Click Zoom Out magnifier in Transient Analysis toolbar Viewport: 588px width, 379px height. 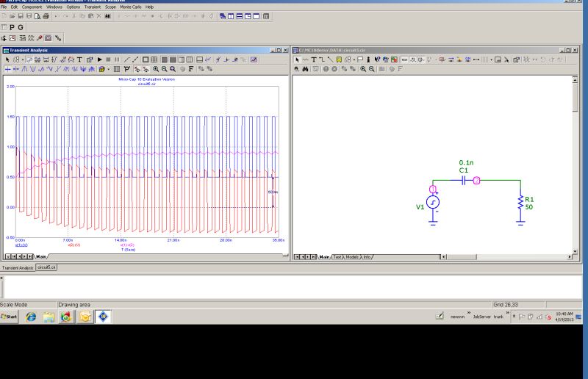point(164,69)
